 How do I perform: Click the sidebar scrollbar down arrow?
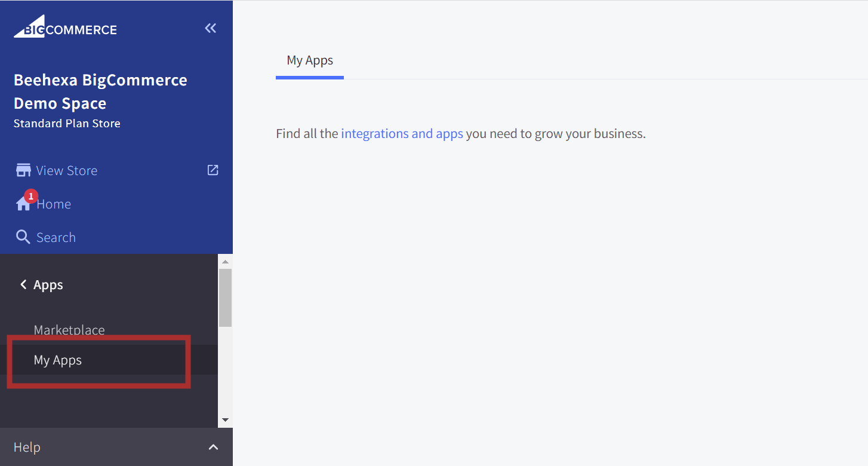(225, 420)
